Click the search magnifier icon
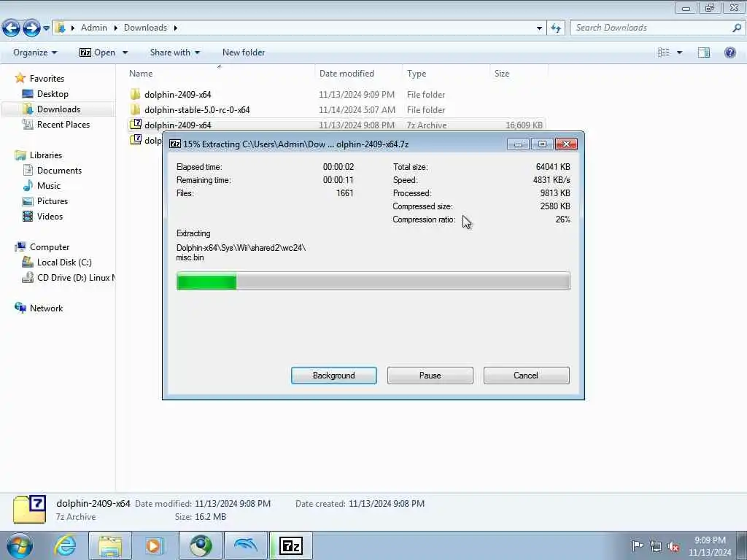 pos(737,28)
